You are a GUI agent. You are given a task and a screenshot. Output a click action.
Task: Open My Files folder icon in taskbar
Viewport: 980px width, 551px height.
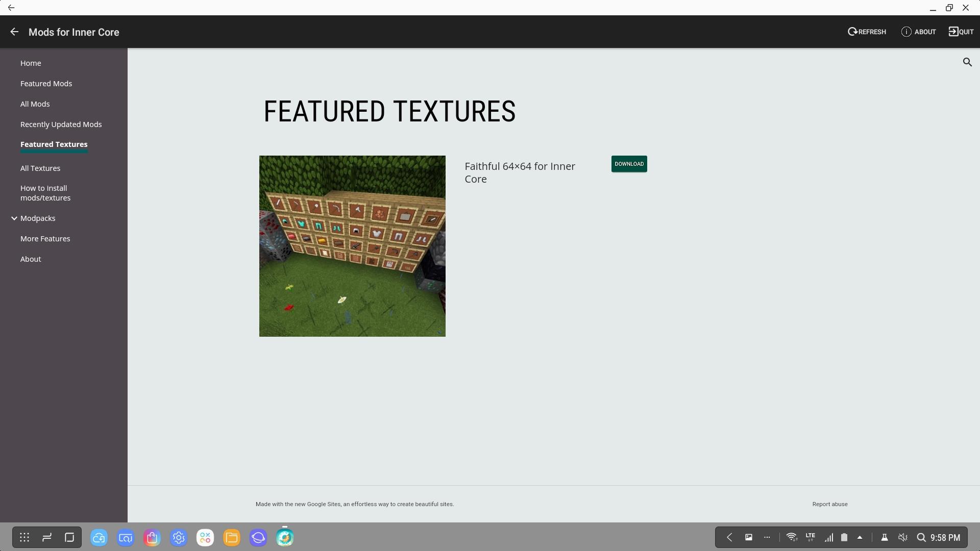tap(232, 538)
